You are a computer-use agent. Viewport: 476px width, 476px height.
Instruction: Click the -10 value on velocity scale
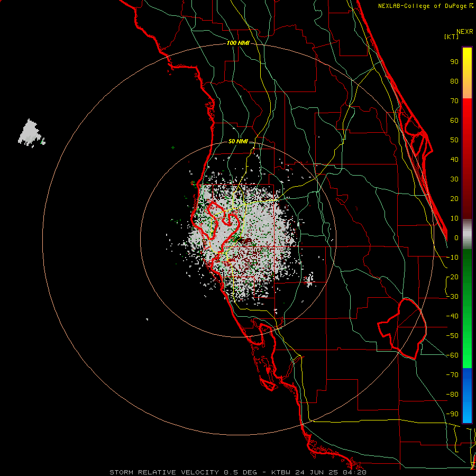[452, 258]
